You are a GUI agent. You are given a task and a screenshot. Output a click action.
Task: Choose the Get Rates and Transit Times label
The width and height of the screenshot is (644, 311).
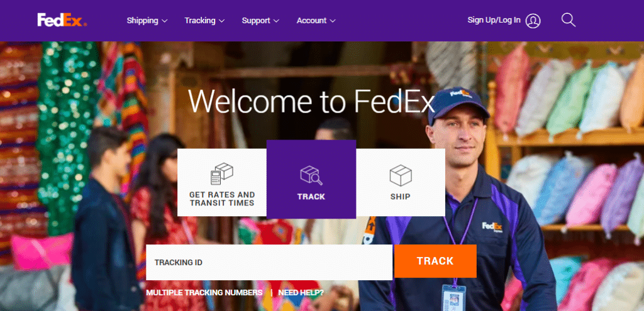pyautogui.click(x=222, y=199)
